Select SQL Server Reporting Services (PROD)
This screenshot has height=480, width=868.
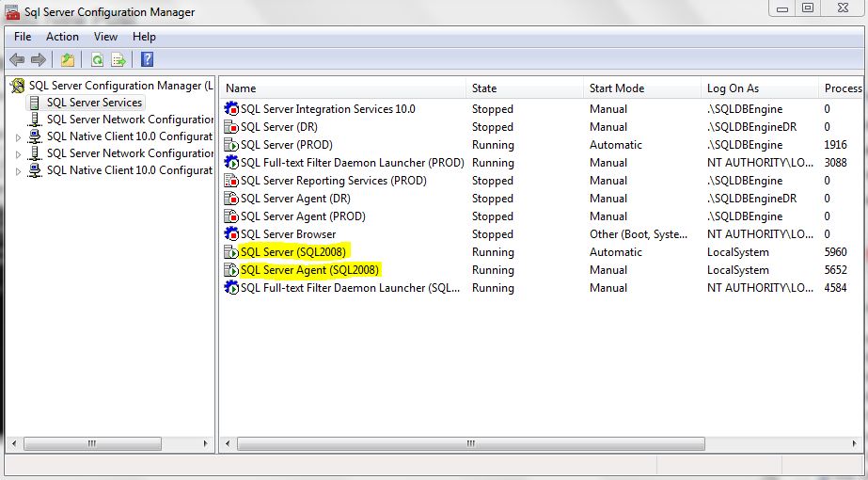tap(333, 180)
